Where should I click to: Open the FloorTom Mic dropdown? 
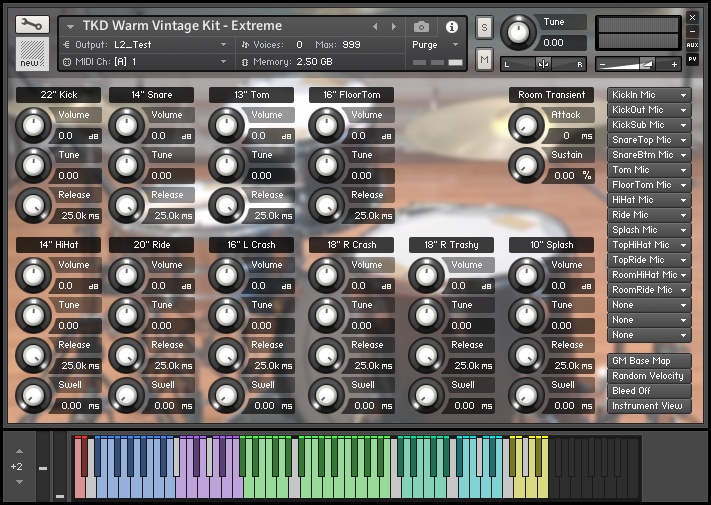[x=649, y=185]
